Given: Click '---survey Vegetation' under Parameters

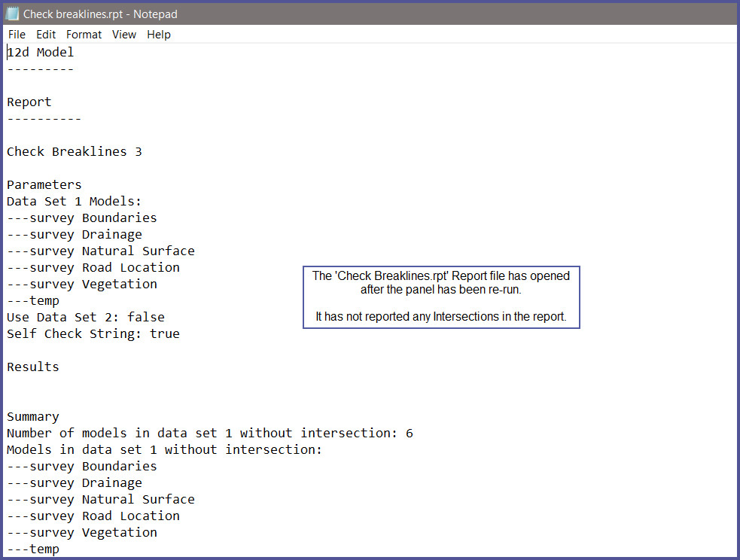Looking at the screenshot, I should click(x=82, y=284).
